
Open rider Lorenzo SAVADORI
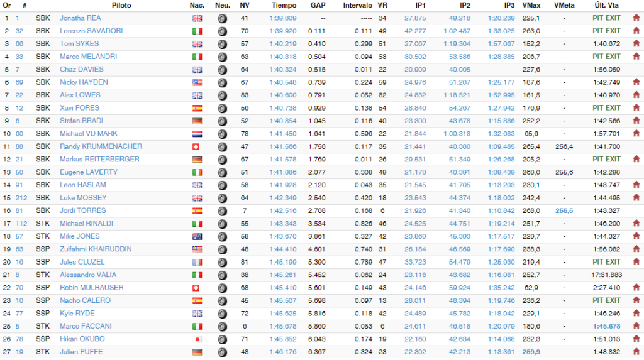tap(91, 31)
